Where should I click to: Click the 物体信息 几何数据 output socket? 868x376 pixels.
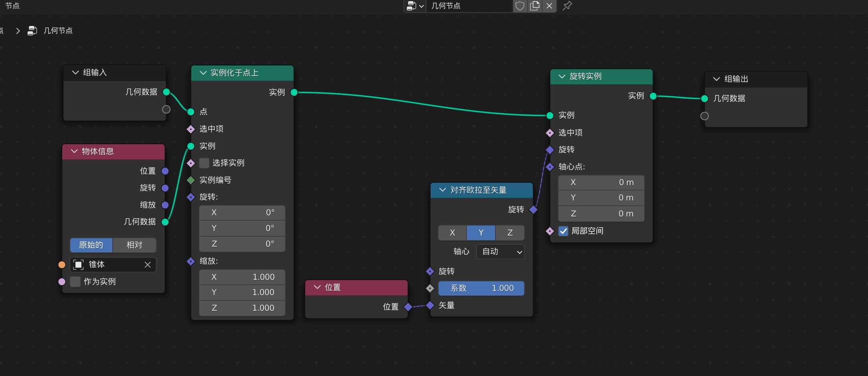point(165,222)
